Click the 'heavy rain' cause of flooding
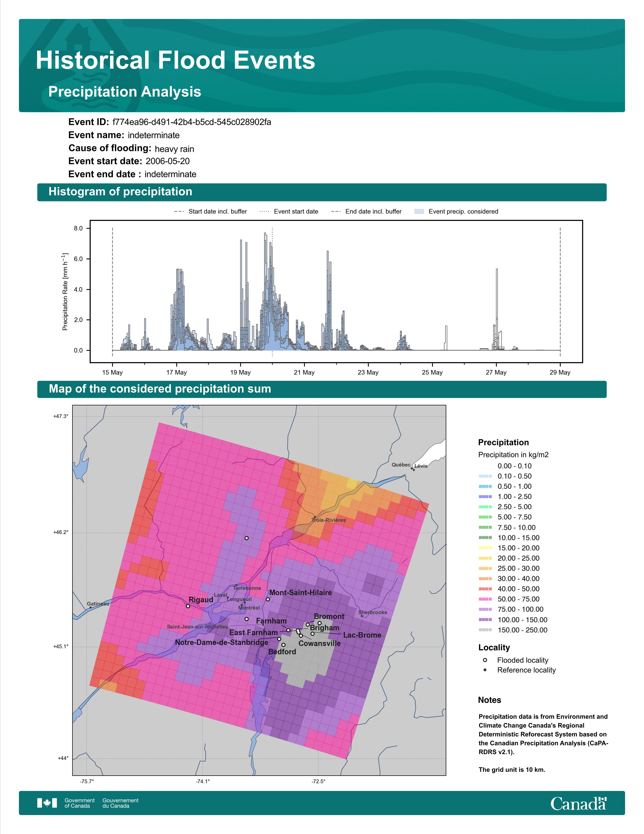The height and width of the screenshot is (834, 644). pyautogui.click(x=174, y=149)
